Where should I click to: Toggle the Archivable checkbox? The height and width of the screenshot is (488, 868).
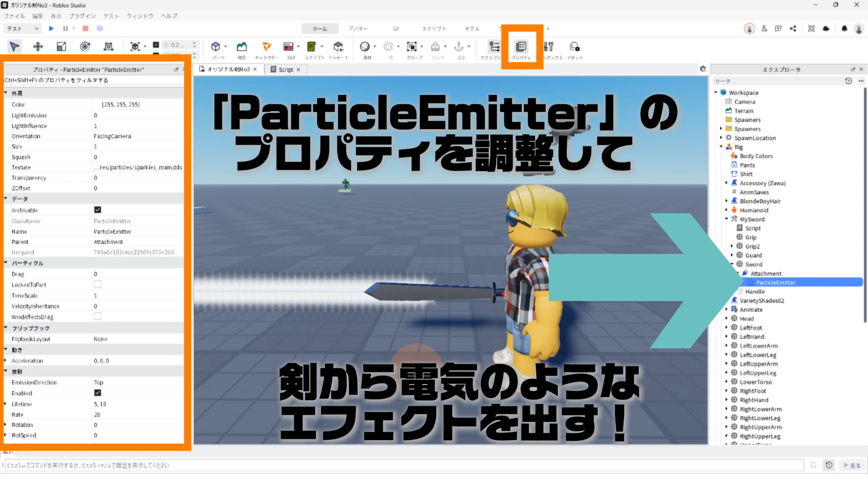97,210
